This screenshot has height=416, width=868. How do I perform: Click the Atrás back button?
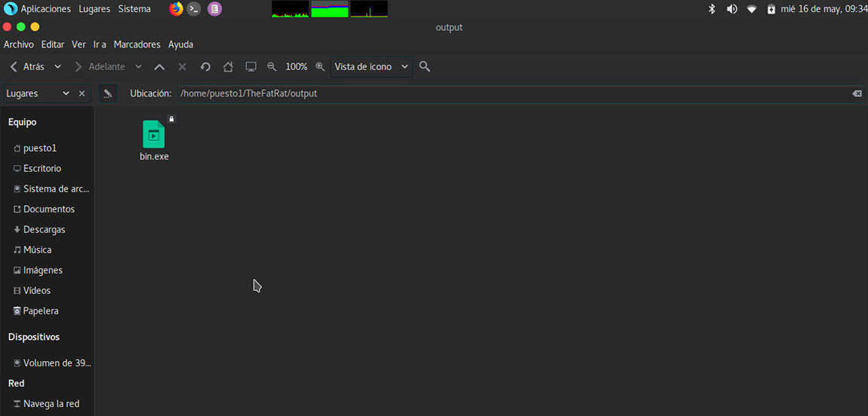26,67
